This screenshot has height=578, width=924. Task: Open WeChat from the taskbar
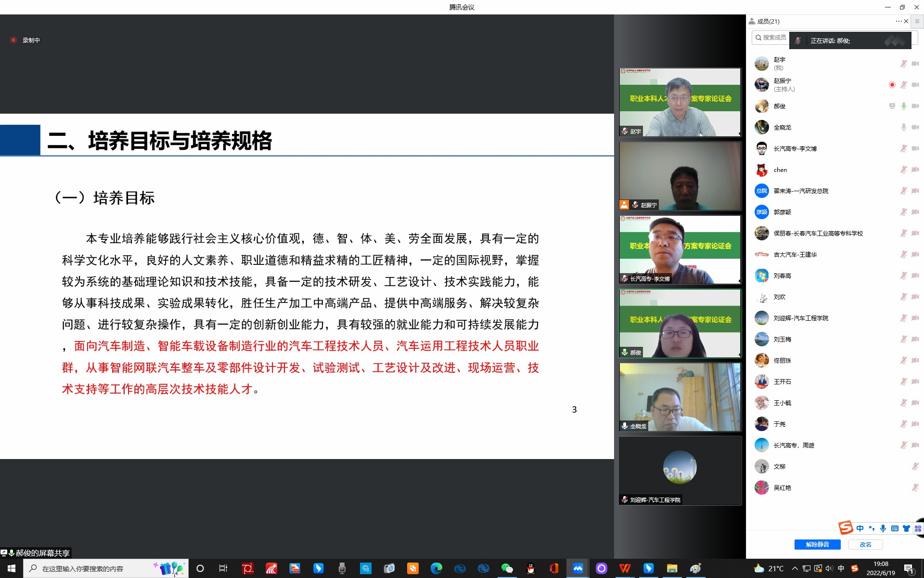[507, 568]
